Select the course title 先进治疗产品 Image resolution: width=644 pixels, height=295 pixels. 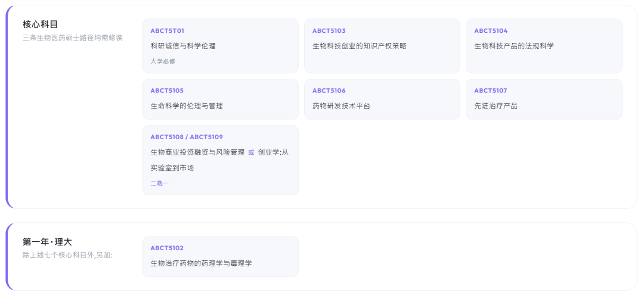click(496, 106)
